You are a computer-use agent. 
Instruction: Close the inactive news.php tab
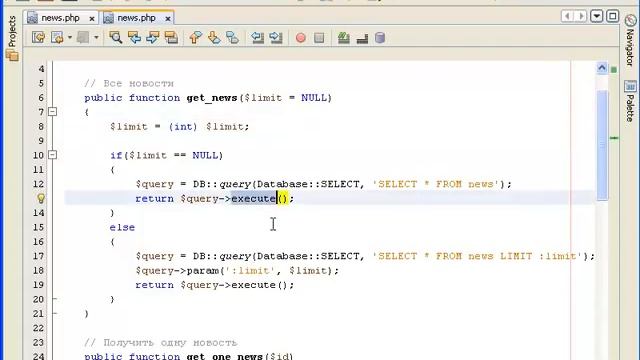pyautogui.click(x=92, y=19)
